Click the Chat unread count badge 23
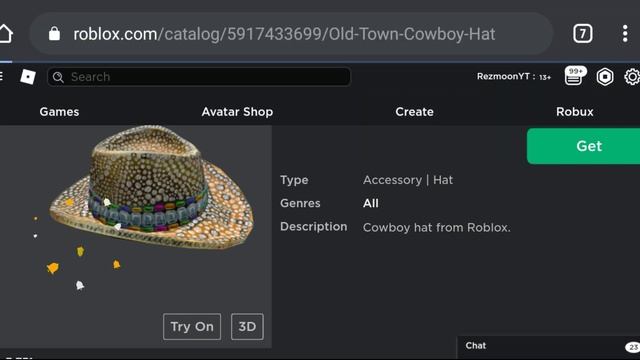 [x=633, y=347]
